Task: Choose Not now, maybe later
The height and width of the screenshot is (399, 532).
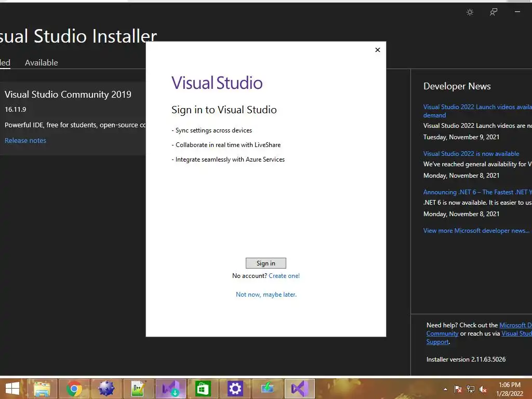Action: [x=266, y=295]
